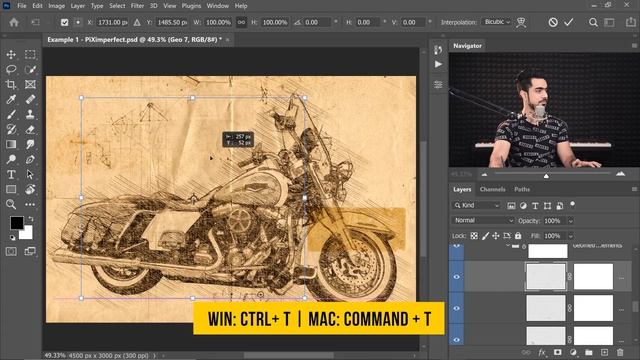Open the black foreground color swatch
The image size is (640, 360).
(16, 222)
